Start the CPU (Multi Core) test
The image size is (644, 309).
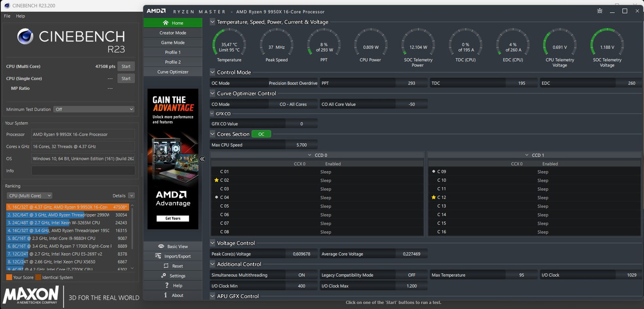(126, 66)
